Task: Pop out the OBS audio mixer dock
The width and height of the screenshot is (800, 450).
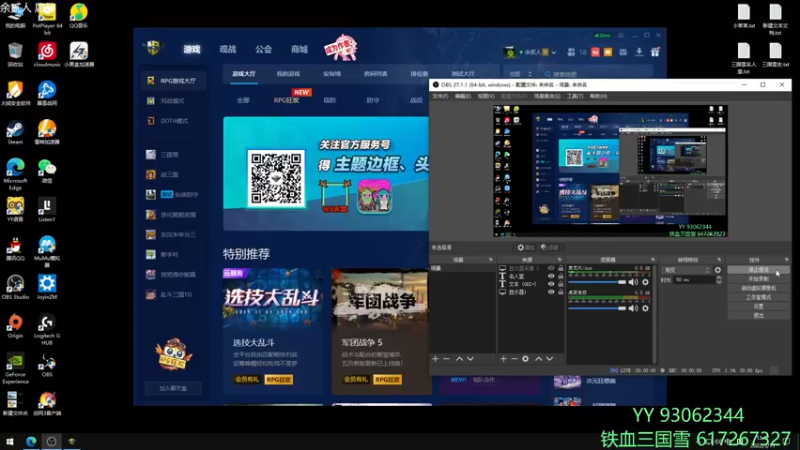Action: [652, 260]
